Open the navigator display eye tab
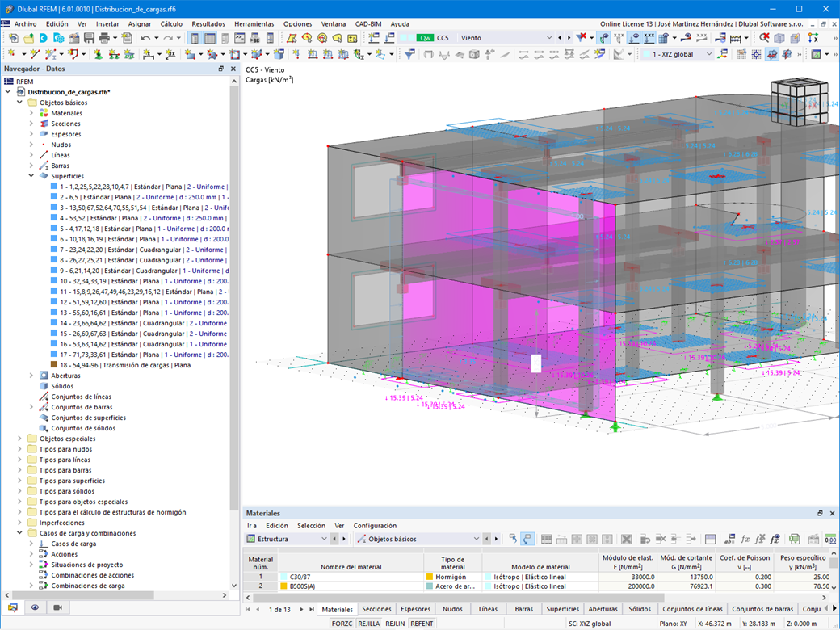The height and width of the screenshot is (630, 840). point(36,607)
